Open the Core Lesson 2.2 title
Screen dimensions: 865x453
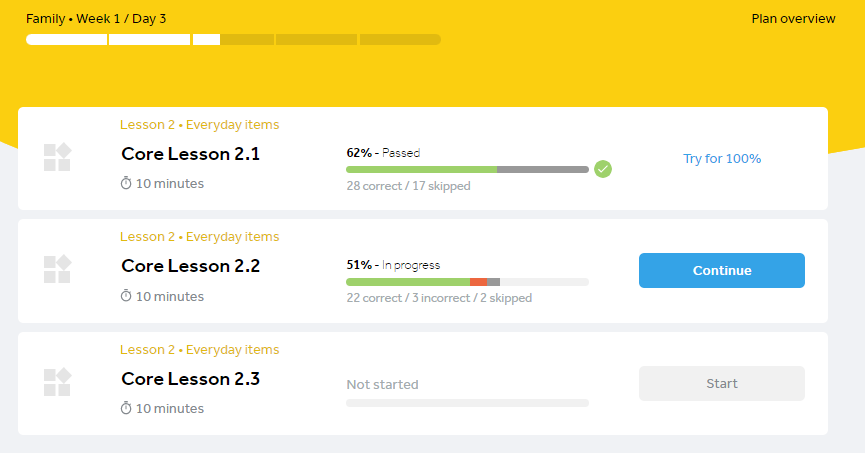tap(190, 267)
